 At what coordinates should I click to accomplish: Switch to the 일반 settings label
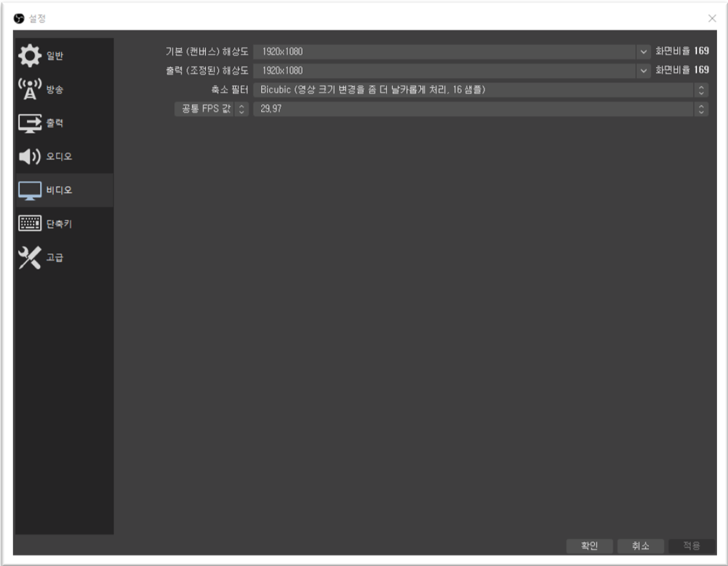click(x=55, y=56)
